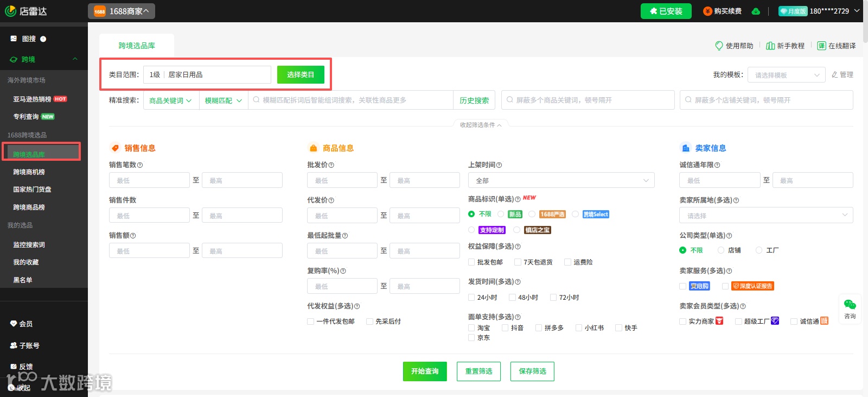Open the 上架时间 全部 dropdown
Image resolution: width=868 pixels, height=397 pixels.
[561, 180]
